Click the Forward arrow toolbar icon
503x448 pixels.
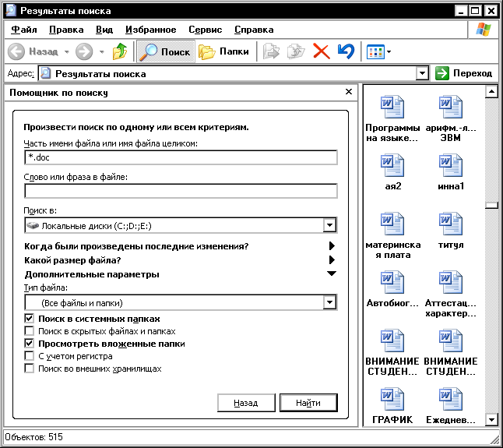84,51
